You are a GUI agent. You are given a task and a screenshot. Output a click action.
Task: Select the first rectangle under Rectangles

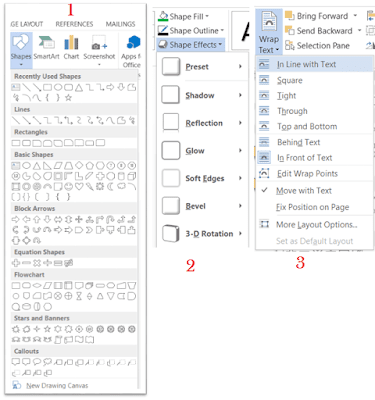tap(16, 143)
